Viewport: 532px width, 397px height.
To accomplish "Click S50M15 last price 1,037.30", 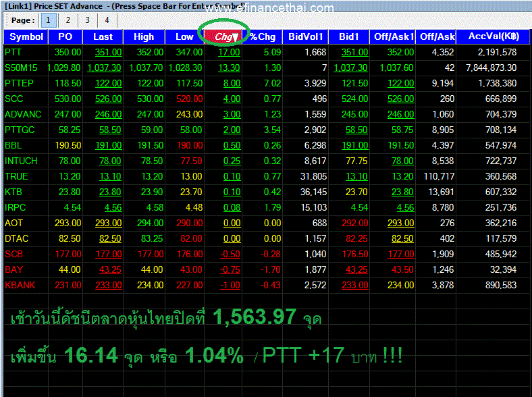I will 104,68.
